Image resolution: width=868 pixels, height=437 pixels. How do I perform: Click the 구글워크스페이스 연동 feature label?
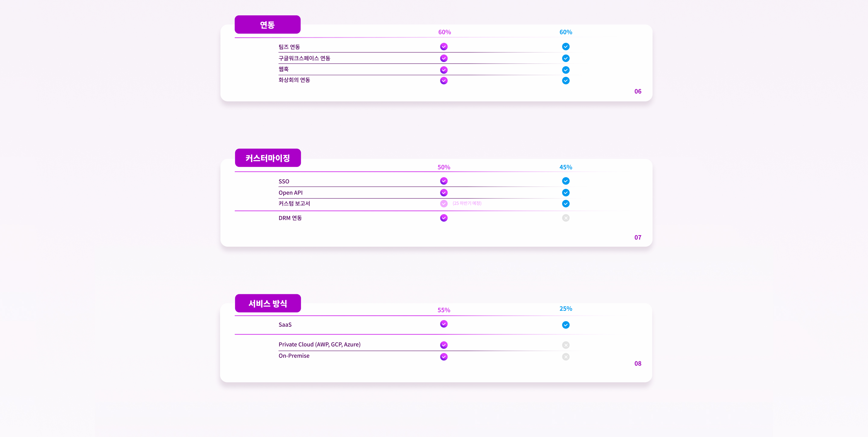pyautogui.click(x=304, y=58)
